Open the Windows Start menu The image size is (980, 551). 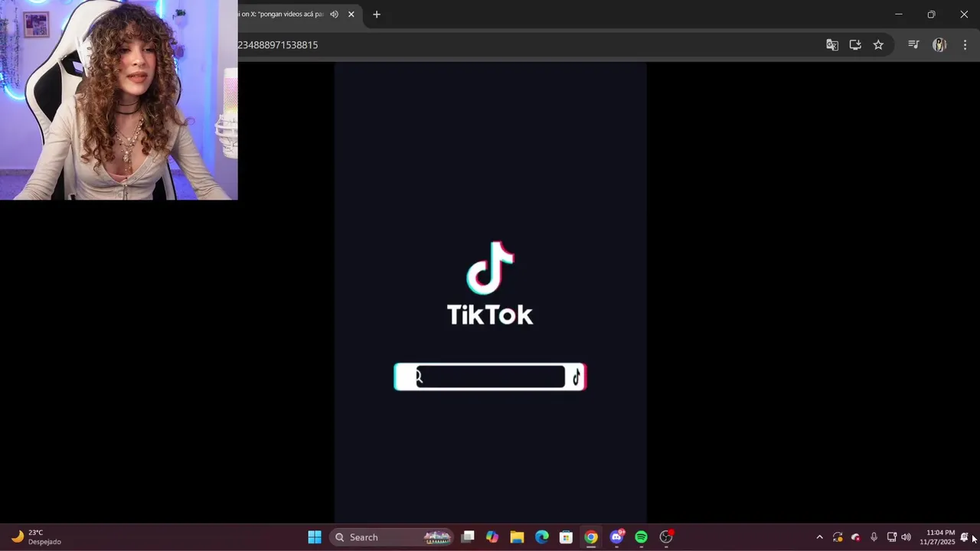[x=315, y=537]
